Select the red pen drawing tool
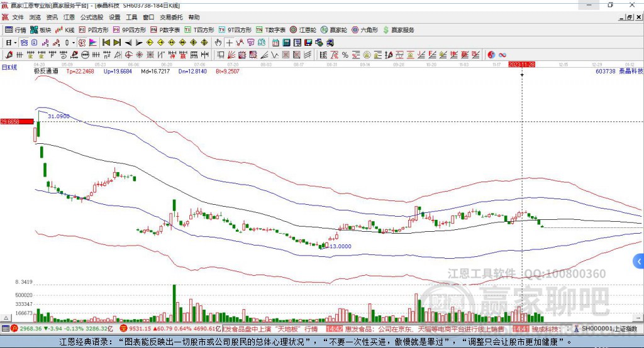644x348 pixels. click(x=9, y=55)
